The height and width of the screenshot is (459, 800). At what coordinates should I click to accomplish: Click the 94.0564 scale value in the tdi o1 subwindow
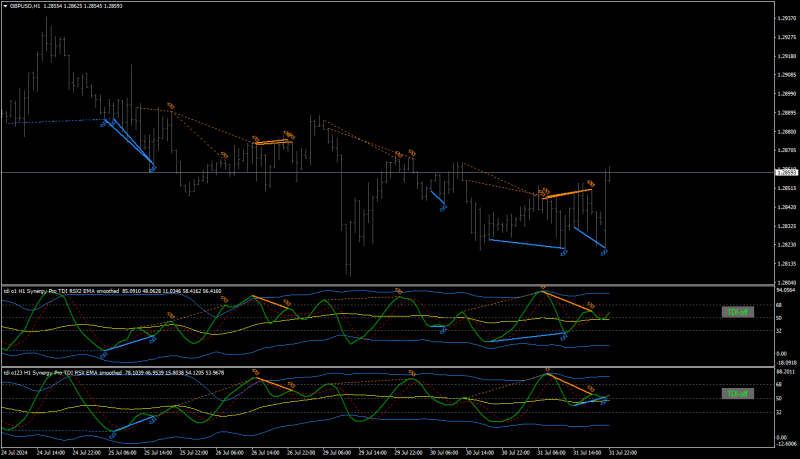tap(786, 290)
